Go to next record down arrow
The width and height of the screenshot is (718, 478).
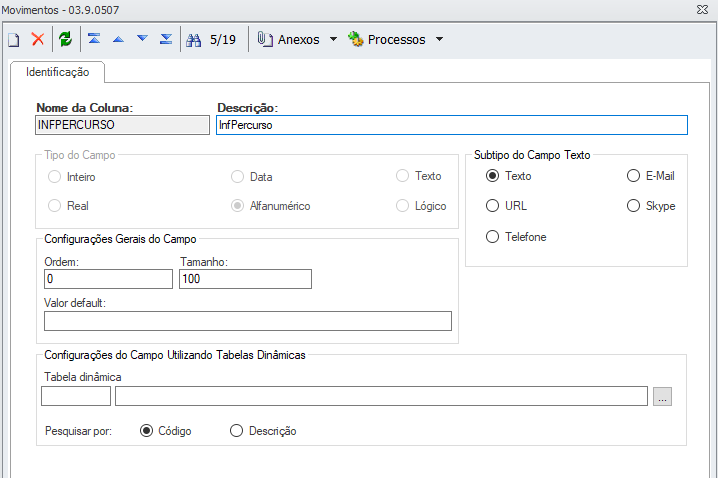pyautogui.click(x=142, y=39)
